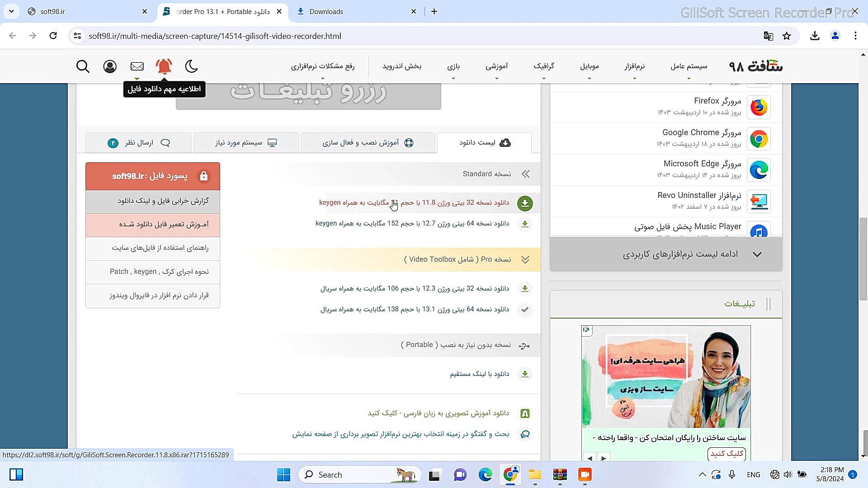Open a new browser tab

pos(434,11)
